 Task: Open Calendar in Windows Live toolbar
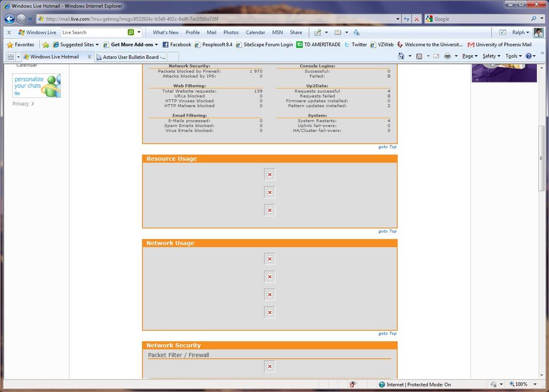tap(255, 32)
